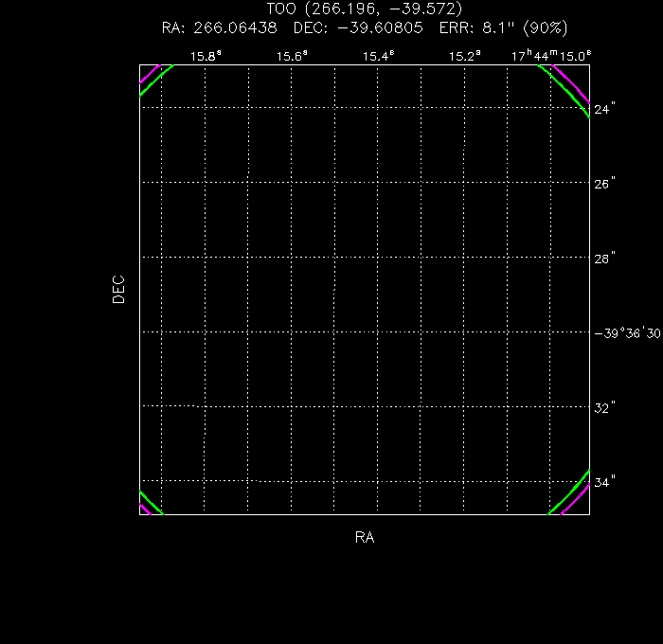Click the 24" declination tick label
The width and height of the screenshot is (663, 644).
(604, 109)
